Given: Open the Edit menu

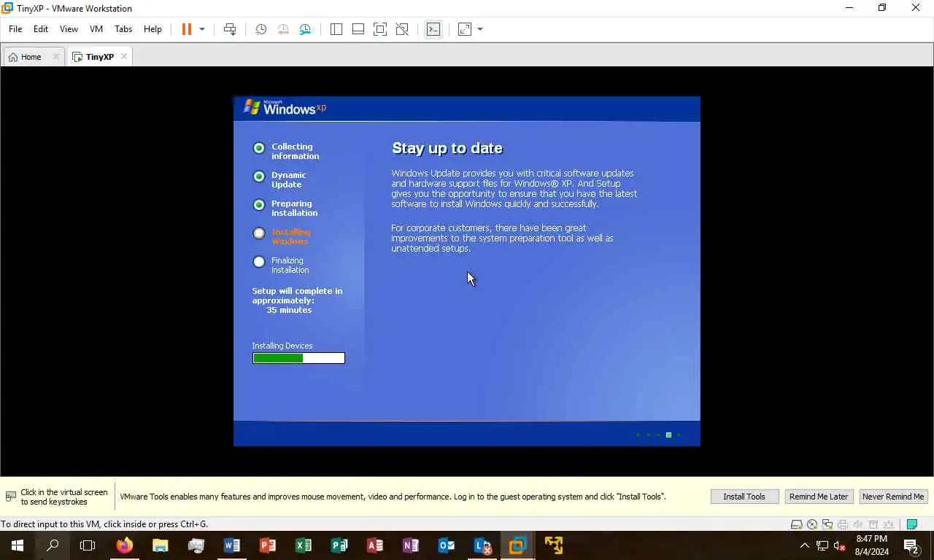Looking at the screenshot, I should (41, 29).
